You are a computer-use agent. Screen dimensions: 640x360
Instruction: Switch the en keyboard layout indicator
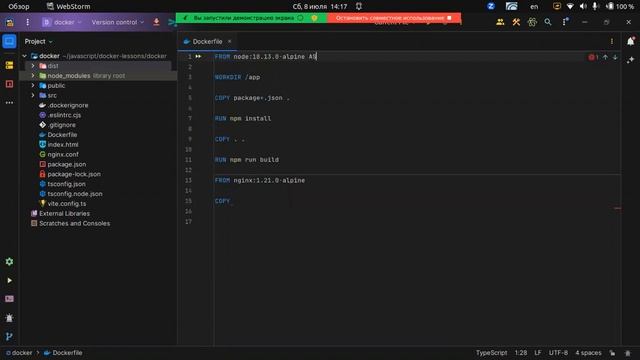click(x=534, y=7)
